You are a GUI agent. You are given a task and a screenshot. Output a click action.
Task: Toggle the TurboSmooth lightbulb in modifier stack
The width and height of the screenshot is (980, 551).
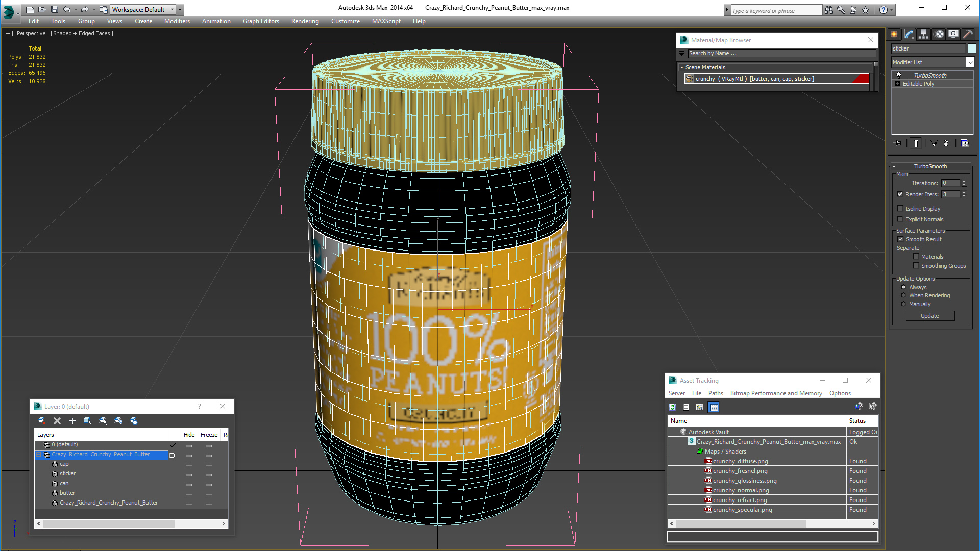tap(899, 75)
